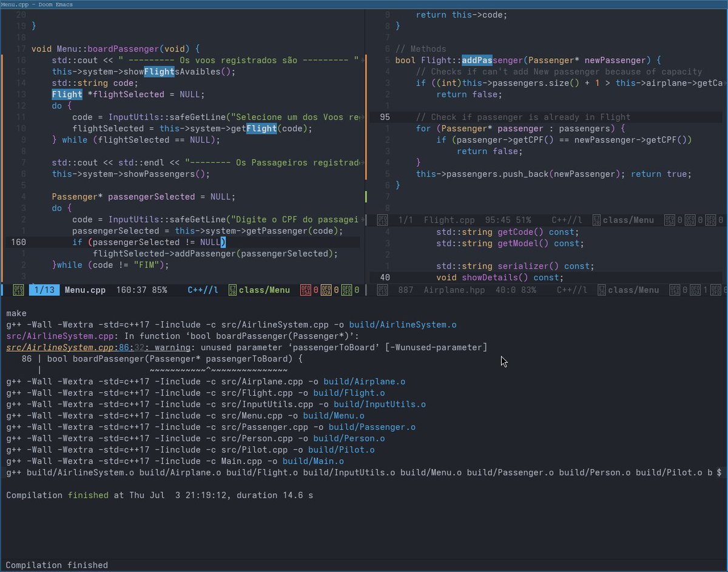Open the build/InputUtils.o link on InputUtils.cpp line
Screen dimensions: 728x572
(x=380, y=405)
